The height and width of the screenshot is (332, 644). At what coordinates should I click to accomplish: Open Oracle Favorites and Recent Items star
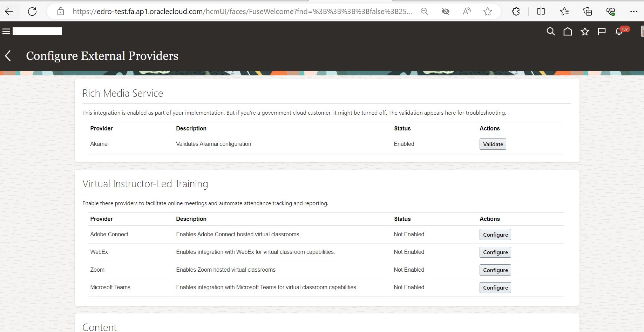pyautogui.click(x=585, y=32)
